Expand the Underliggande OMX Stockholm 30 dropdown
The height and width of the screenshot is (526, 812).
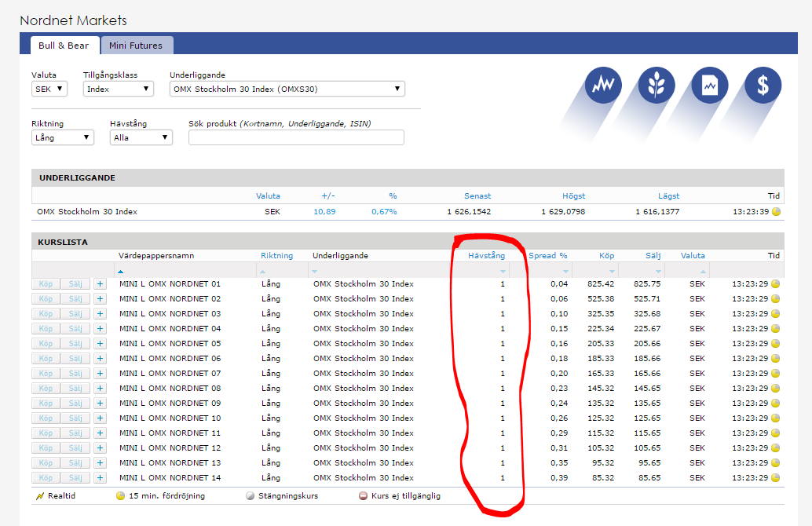coord(287,89)
